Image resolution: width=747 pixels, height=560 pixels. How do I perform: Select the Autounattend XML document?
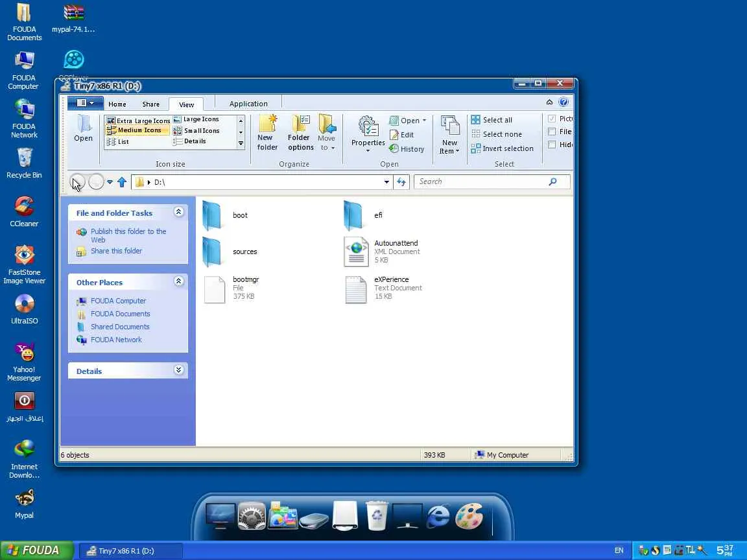pos(382,251)
